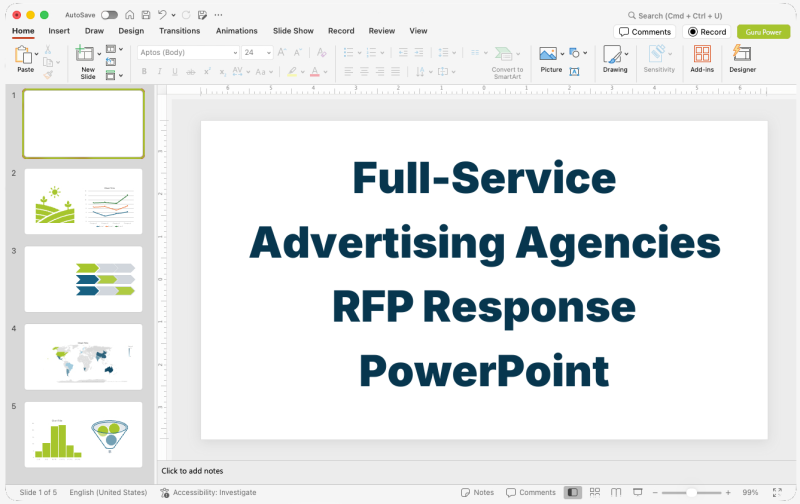Toggle Normal view in status bar
Viewport: 800px width, 504px height.
573,492
